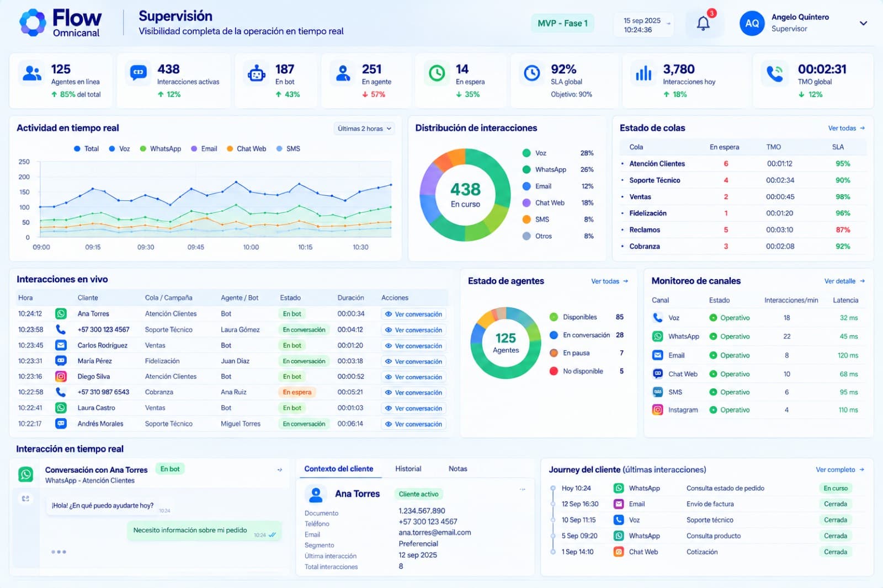Click the Agentes en línea people icon

coord(32,73)
